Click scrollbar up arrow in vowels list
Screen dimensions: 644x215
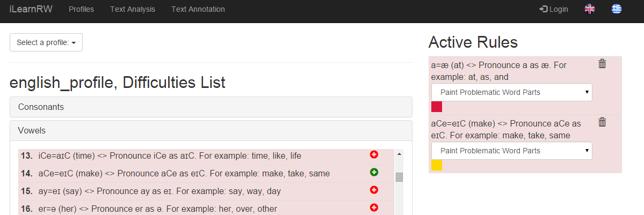(399, 153)
